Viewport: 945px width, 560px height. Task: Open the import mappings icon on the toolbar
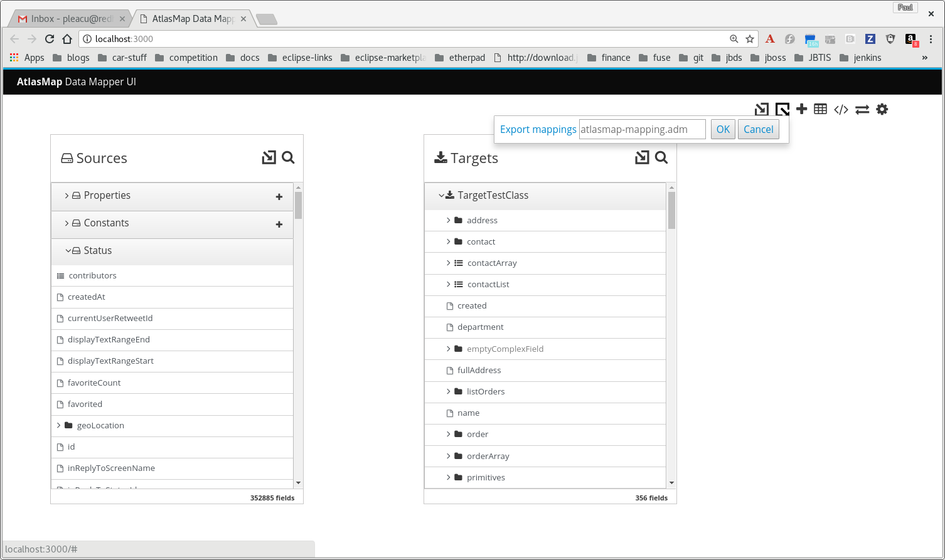[x=761, y=109]
